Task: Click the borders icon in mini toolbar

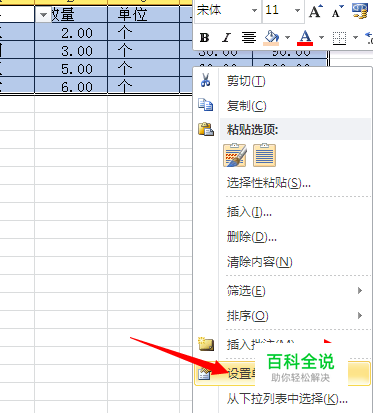Action: tap(339, 38)
